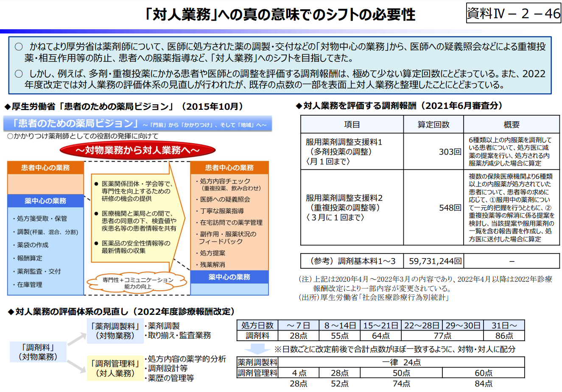Viewport: 562px width, 392px height.
Task: Click the blue down arrow below 調剤料 table
Action: coord(257,349)
